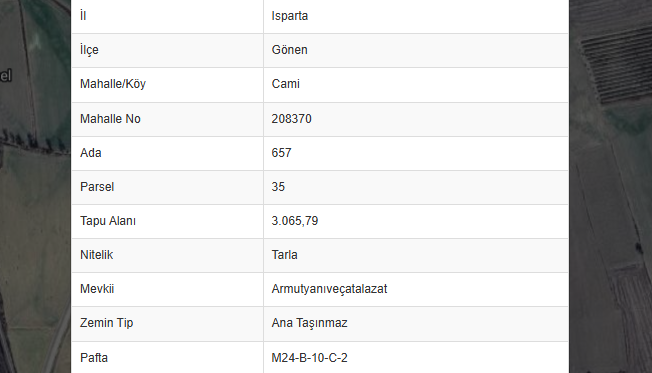Click the Tapu Alanı row label
This screenshot has width=652, height=373.
(x=108, y=221)
